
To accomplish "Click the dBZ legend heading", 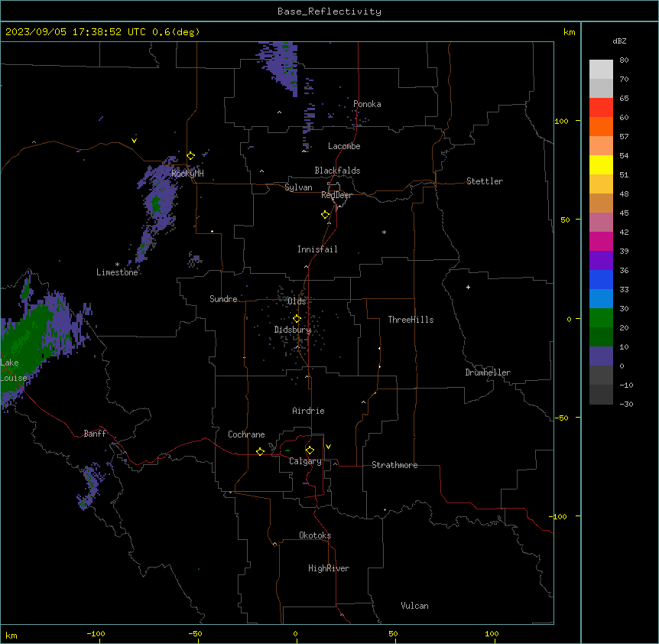I will 619,41.
